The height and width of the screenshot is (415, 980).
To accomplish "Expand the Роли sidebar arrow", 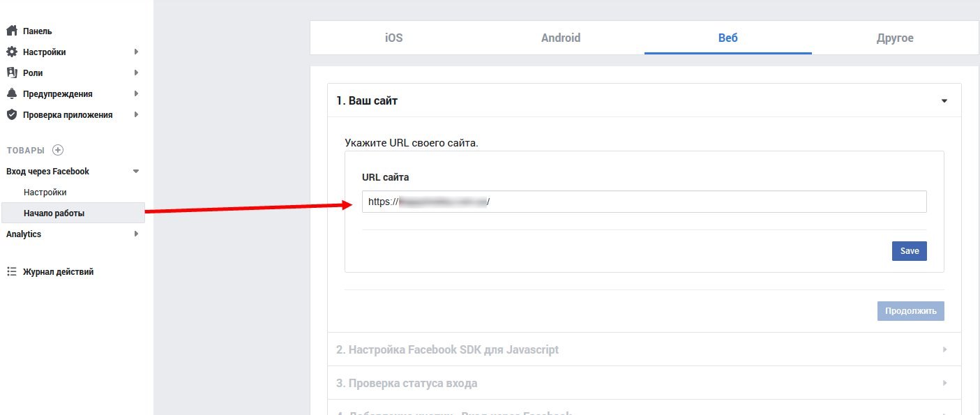I will 136,73.
